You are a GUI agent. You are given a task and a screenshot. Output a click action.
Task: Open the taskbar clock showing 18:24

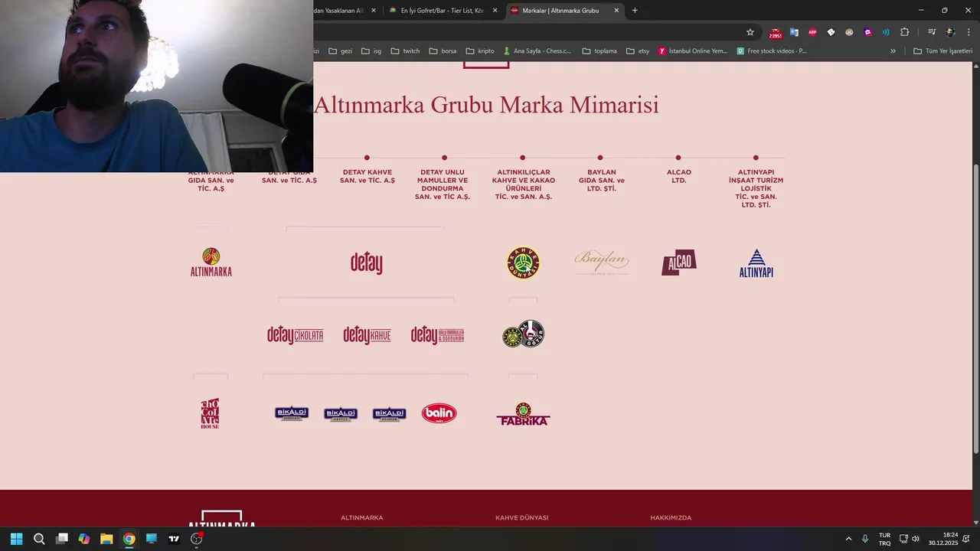pos(943,539)
